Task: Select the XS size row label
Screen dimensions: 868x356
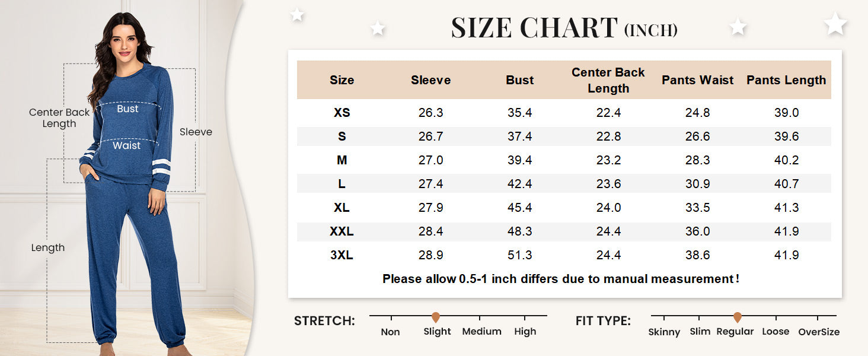Action: click(x=342, y=113)
